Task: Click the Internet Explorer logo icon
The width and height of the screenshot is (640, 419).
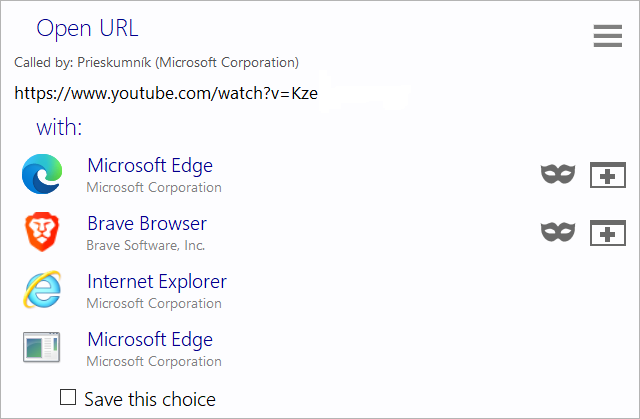Action: coord(42,290)
